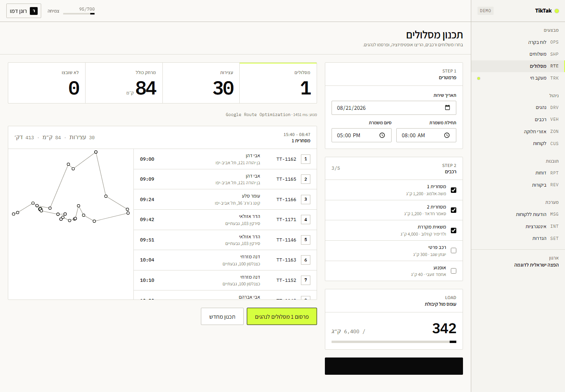Open לוח בקרה OPS page
Screen dimensions: 565x392
click(x=518, y=42)
